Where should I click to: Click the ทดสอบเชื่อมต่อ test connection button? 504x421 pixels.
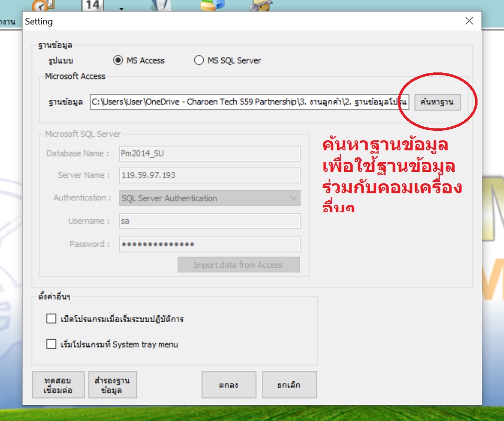pos(58,385)
